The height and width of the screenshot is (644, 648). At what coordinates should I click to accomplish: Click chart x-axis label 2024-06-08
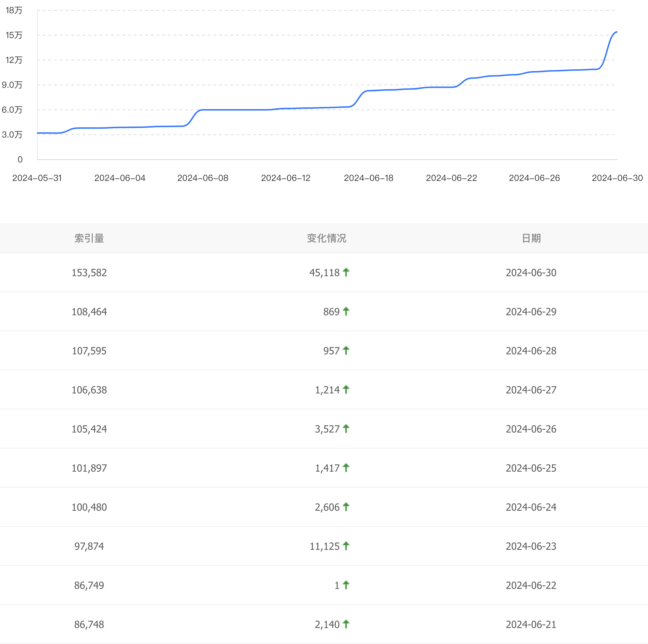click(203, 178)
